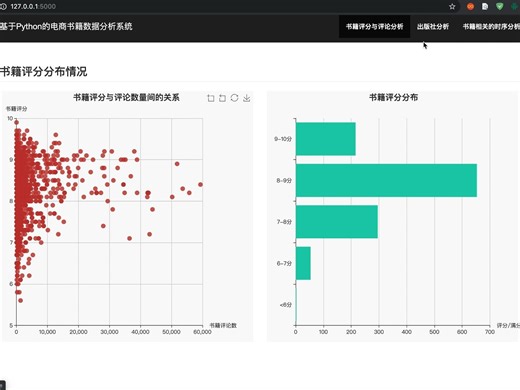Open the 书籍评分与评论分析 nav tab

374,26
